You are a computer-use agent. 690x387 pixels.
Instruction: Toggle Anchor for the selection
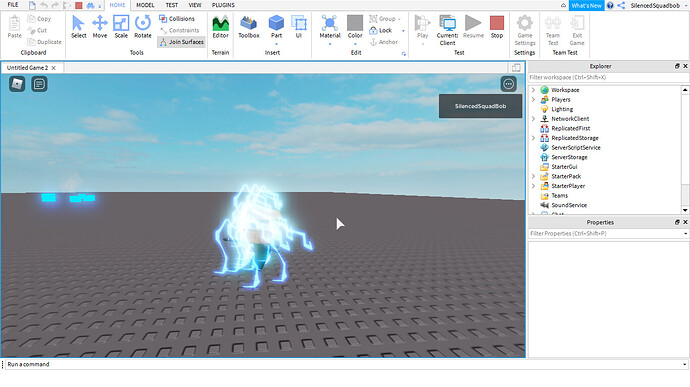click(384, 42)
